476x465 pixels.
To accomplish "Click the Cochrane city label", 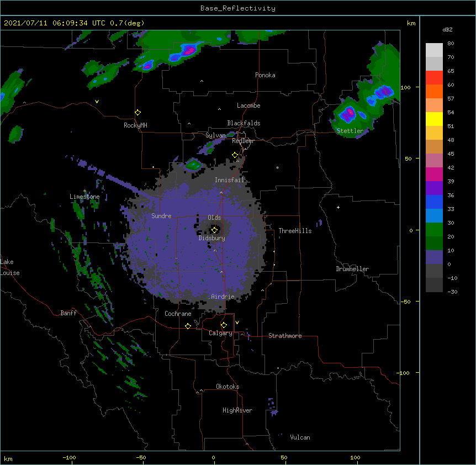I will point(178,314).
